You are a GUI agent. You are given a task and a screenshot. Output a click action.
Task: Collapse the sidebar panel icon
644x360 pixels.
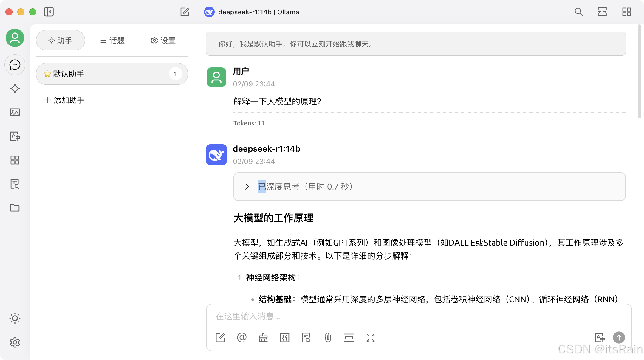[49, 12]
